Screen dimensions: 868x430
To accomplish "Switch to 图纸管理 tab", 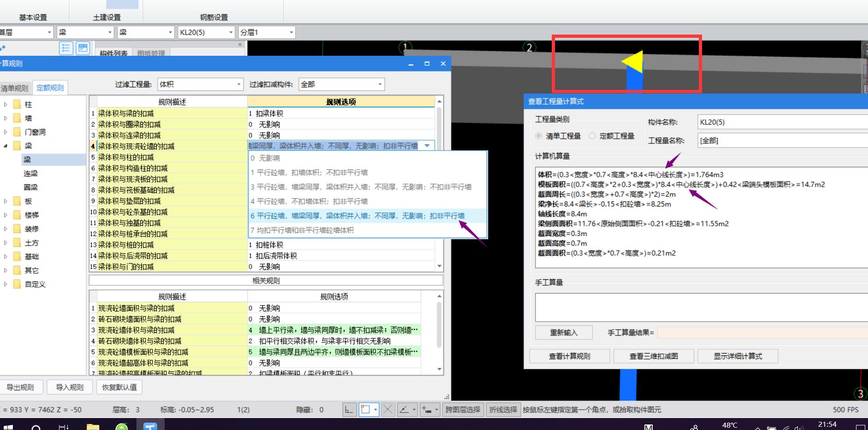I will coord(151,53).
